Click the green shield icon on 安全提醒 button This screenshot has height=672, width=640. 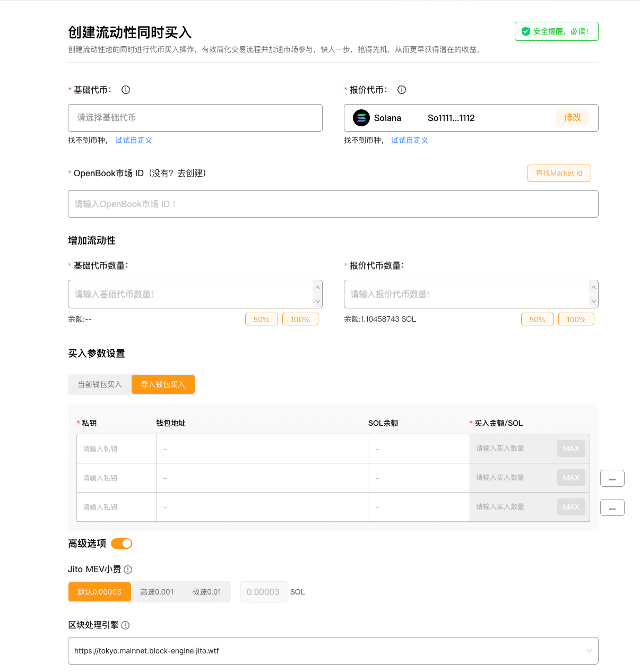pyautogui.click(x=526, y=31)
